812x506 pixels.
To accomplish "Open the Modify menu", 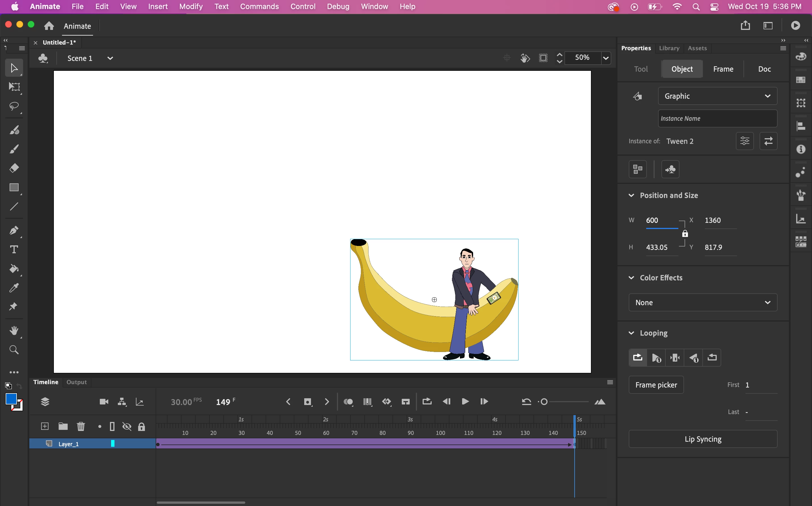I will coord(191,6).
